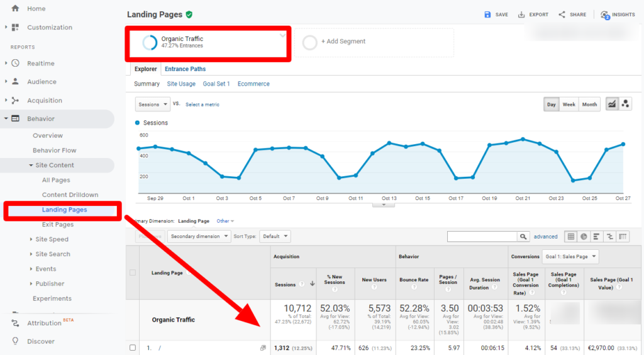
Task: Collapse the chart with small arrow handle
Action: coord(384,205)
